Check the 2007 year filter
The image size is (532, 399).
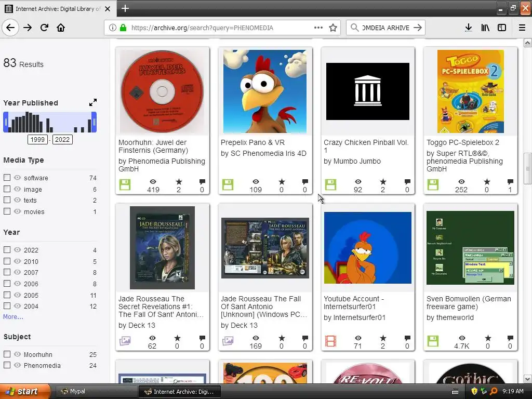pos(7,272)
